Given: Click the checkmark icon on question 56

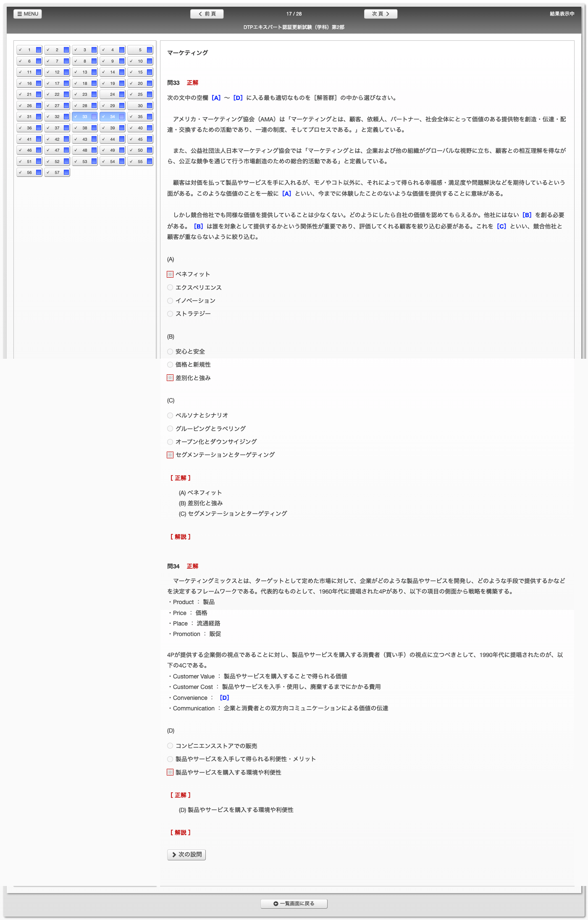Looking at the screenshot, I should pos(20,172).
